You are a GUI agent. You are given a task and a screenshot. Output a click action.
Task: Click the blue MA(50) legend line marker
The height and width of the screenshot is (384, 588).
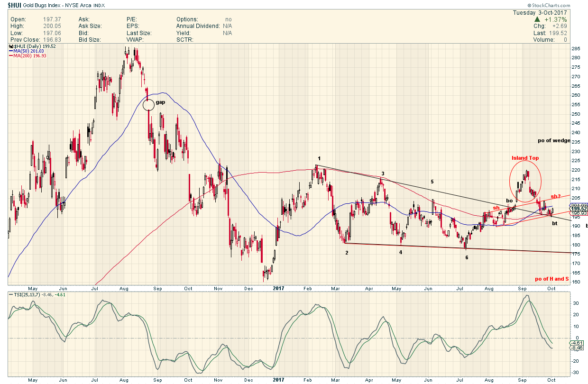(10, 51)
